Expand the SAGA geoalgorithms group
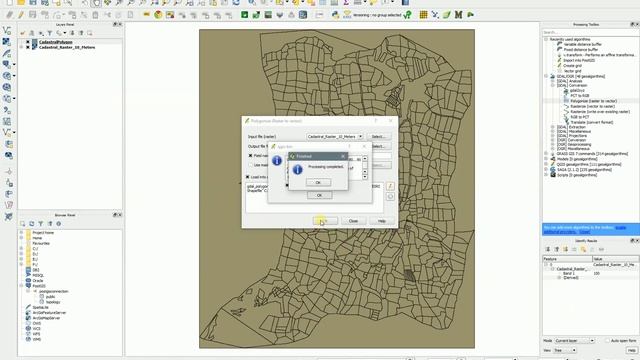This screenshot has width=640, height=360. (546, 169)
